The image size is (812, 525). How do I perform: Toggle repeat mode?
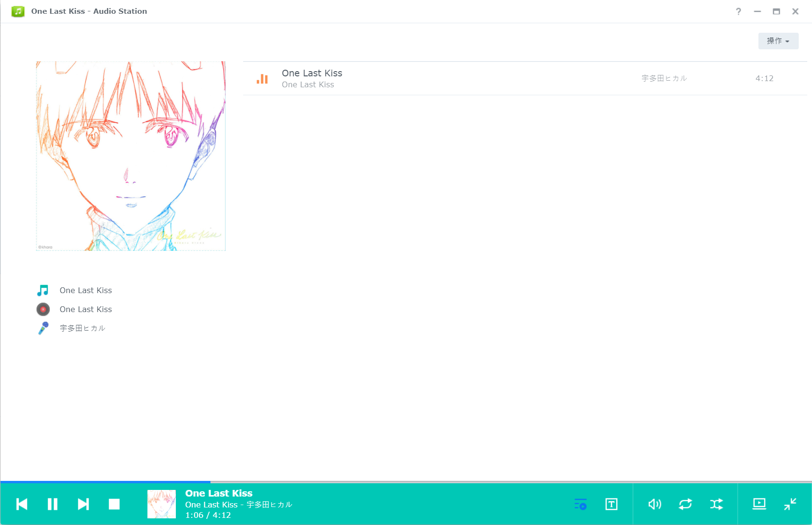(x=685, y=504)
